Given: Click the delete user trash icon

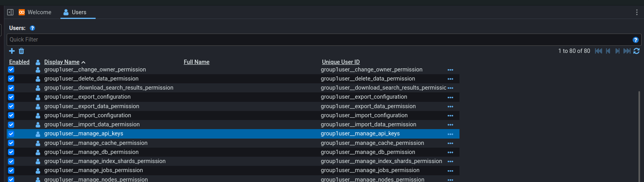Looking at the screenshot, I should pyautogui.click(x=21, y=51).
